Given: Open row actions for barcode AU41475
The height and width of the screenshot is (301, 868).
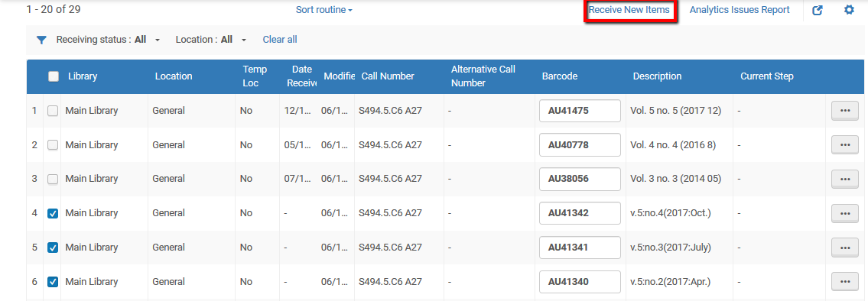Looking at the screenshot, I should coord(845,111).
